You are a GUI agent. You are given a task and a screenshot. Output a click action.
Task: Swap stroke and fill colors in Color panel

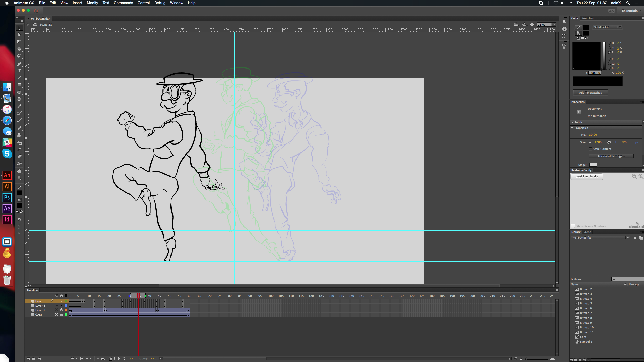coord(587,38)
